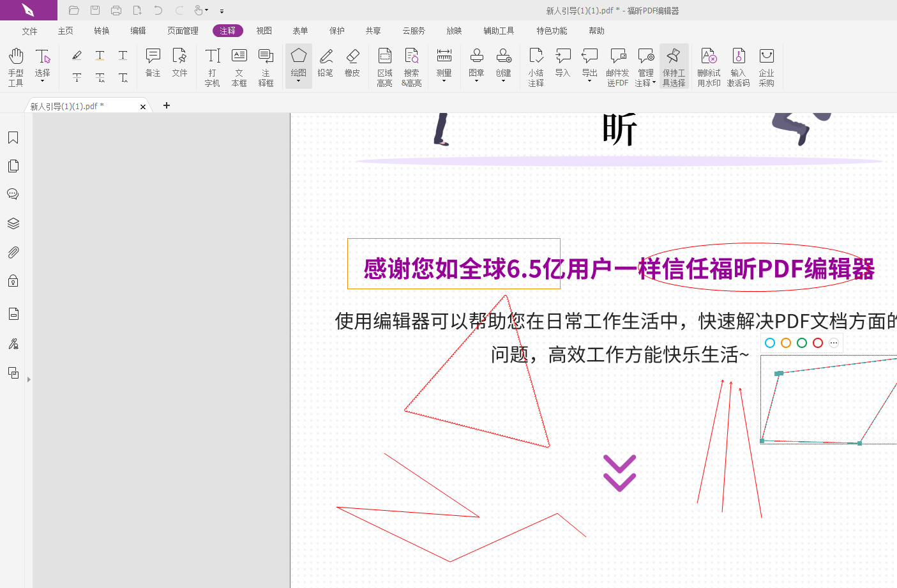Image resolution: width=897 pixels, height=588 pixels.
Task: Close the 新人引导(1)(1).pdf tab
Action: [143, 107]
